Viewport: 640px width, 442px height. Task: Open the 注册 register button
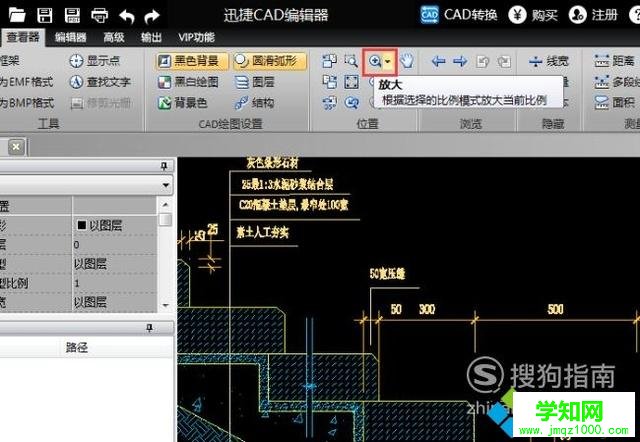(x=593, y=16)
